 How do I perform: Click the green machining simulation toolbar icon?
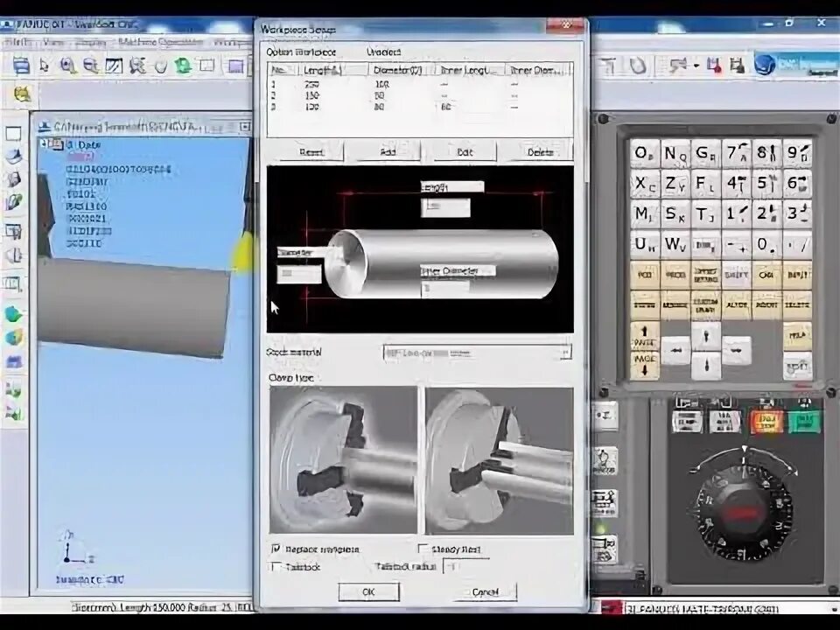[x=184, y=63]
